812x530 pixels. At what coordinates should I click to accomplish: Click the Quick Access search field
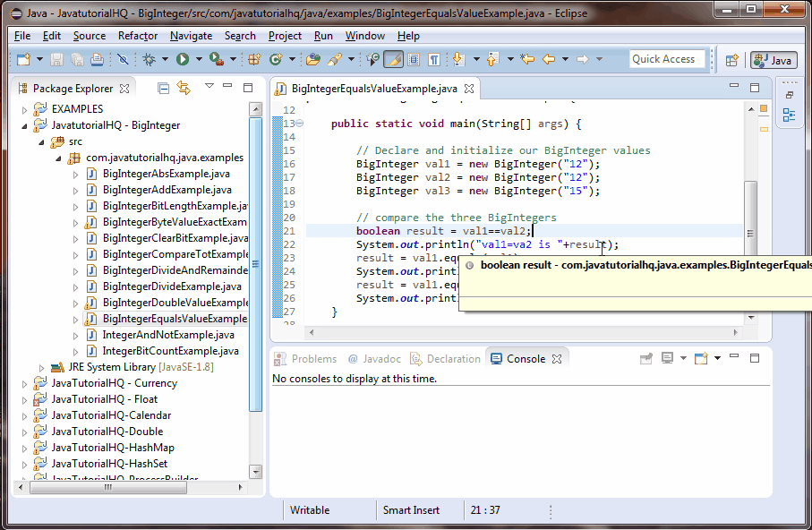[x=667, y=58]
